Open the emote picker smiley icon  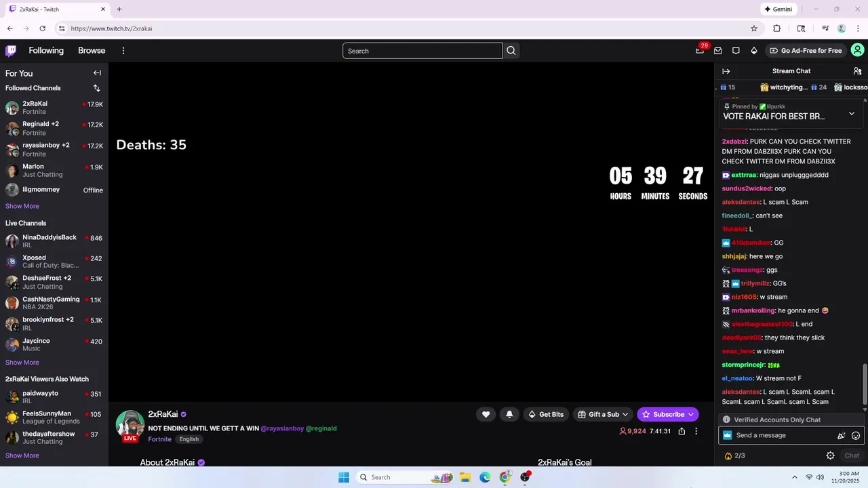tap(856, 436)
